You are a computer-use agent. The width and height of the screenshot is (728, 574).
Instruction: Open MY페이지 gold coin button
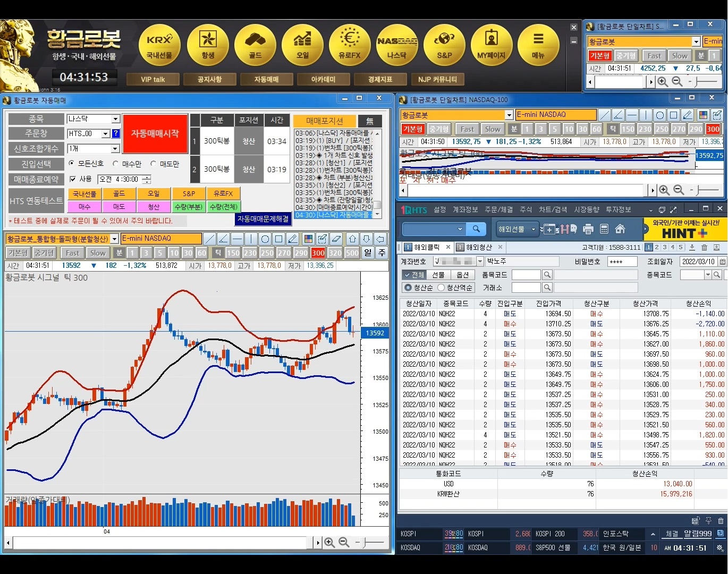(x=492, y=45)
